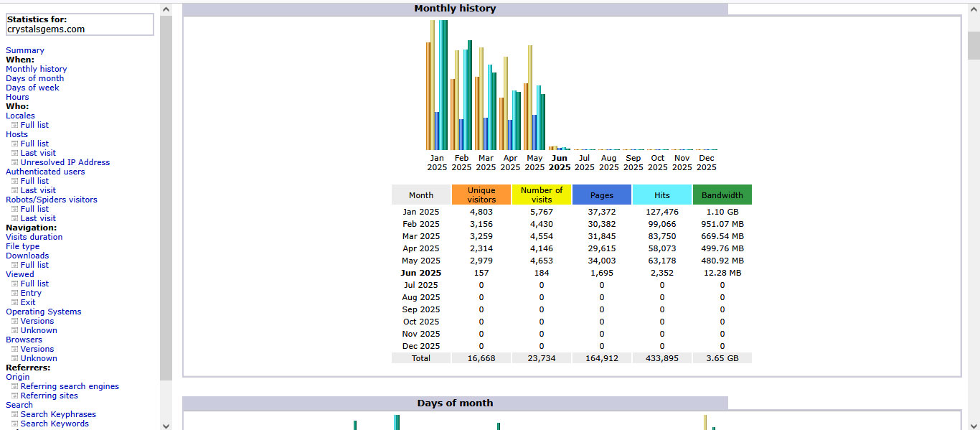The height and width of the screenshot is (430, 980).
Task: Click the orange Unique visitors column header
Action: click(x=481, y=195)
